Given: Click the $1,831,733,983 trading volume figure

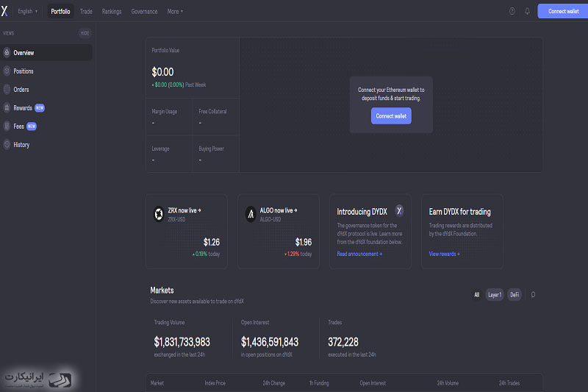Looking at the screenshot, I should click(182, 342).
